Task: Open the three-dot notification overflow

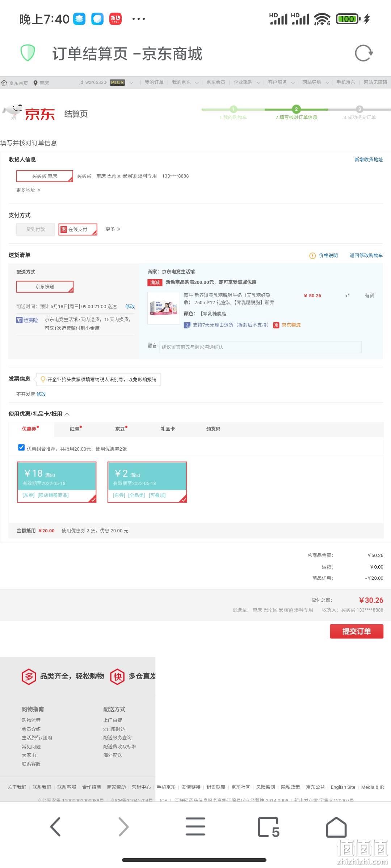Action: pyautogui.click(x=139, y=19)
